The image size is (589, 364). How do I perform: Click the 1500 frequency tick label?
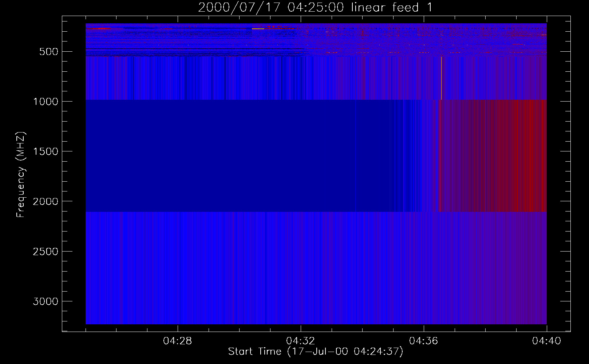click(x=46, y=151)
